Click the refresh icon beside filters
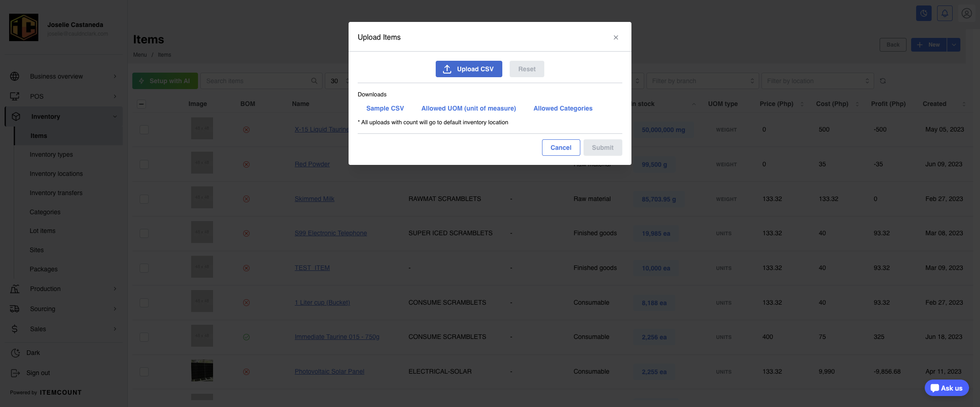980x407 pixels. (x=883, y=81)
